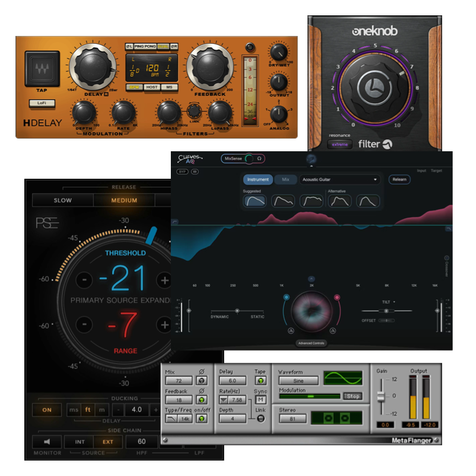This screenshot has width=476, height=476.
Task: Toggle the Ducking ON button in PSE
Action: click(x=47, y=410)
